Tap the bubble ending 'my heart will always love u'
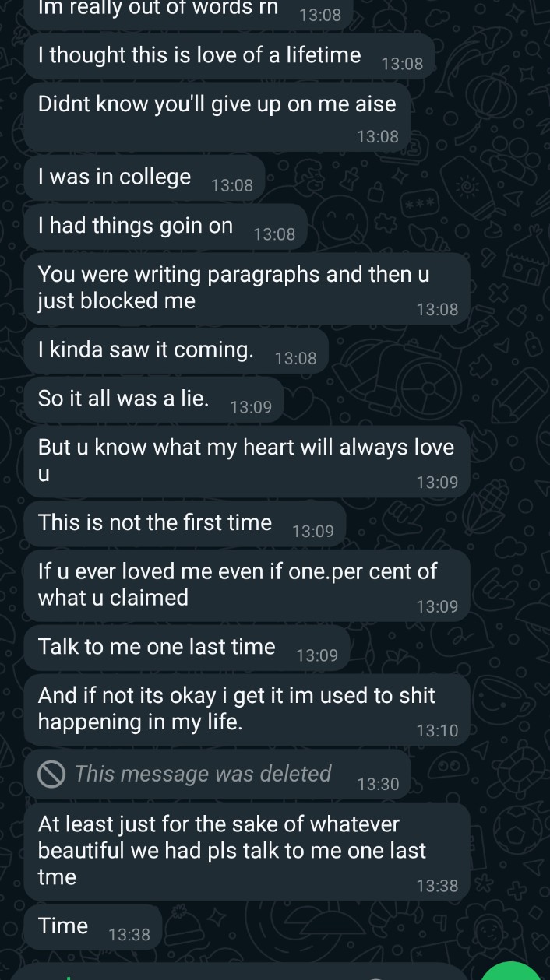 click(245, 459)
